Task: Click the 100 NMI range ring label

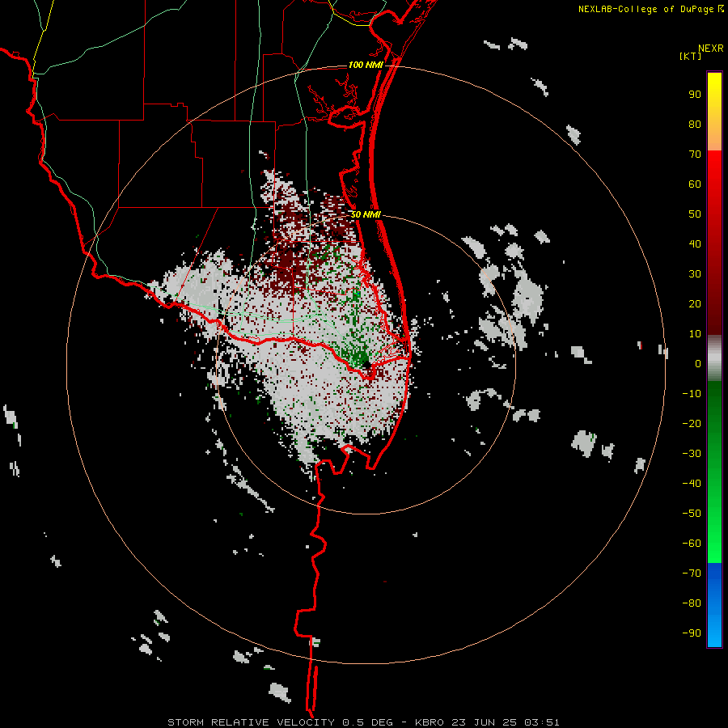Action: [366, 65]
